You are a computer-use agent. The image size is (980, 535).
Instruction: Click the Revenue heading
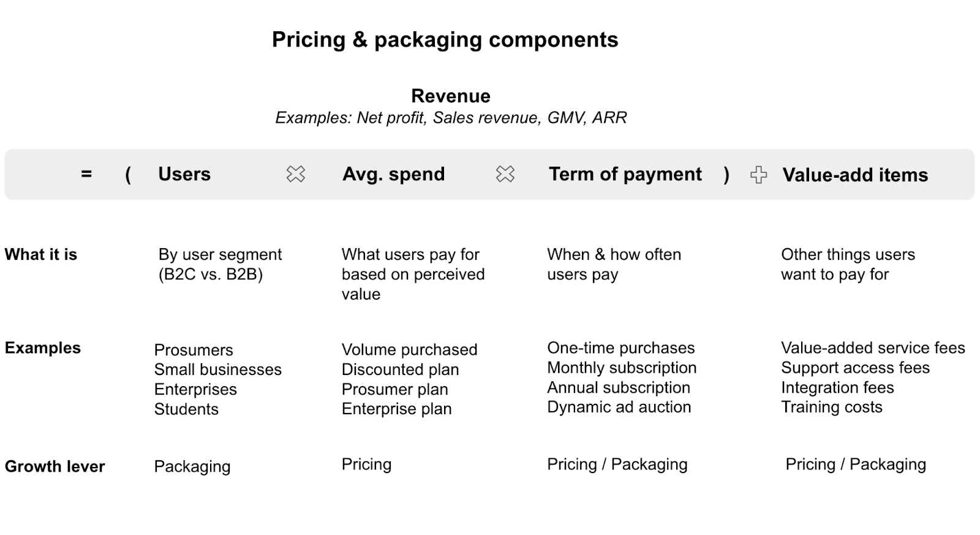tap(451, 96)
